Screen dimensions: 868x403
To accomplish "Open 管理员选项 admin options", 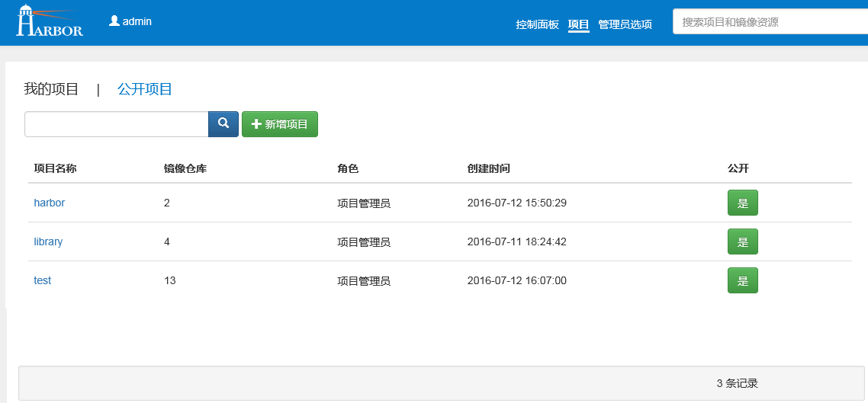I will [625, 24].
